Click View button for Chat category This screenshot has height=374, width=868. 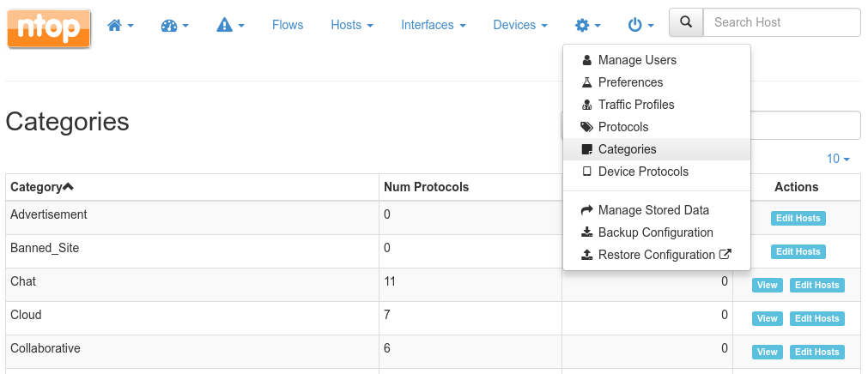tap(768, 285)
